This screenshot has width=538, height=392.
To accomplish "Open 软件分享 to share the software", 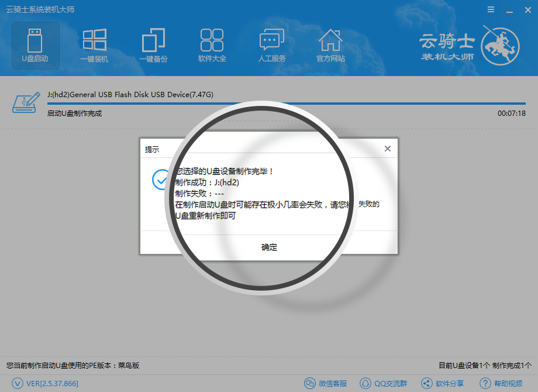I will click(x=443, y=383).
